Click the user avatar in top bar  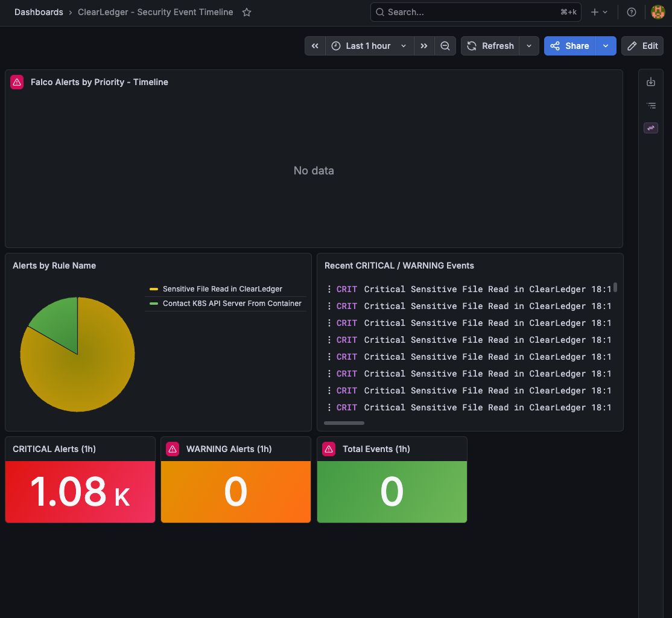click(x=658, y=12)
